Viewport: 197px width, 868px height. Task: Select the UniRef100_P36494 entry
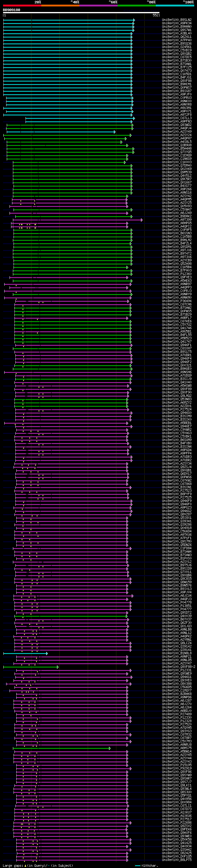177,301
